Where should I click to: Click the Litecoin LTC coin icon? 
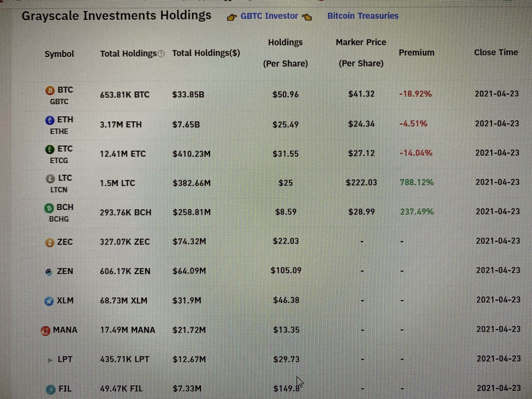coord(50,178)
